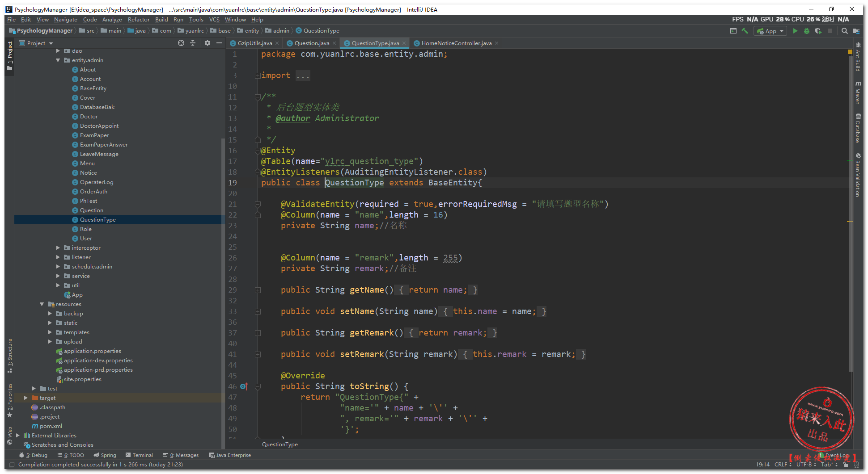Expand the service folder
Viewport: 868px width, 474px height.
click(x=58, y=276)
